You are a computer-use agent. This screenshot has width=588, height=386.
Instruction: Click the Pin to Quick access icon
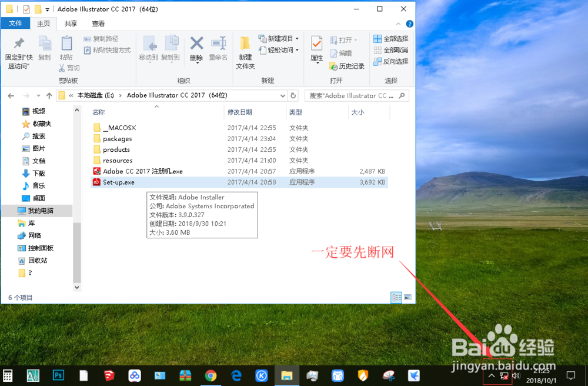click(19, 44)
